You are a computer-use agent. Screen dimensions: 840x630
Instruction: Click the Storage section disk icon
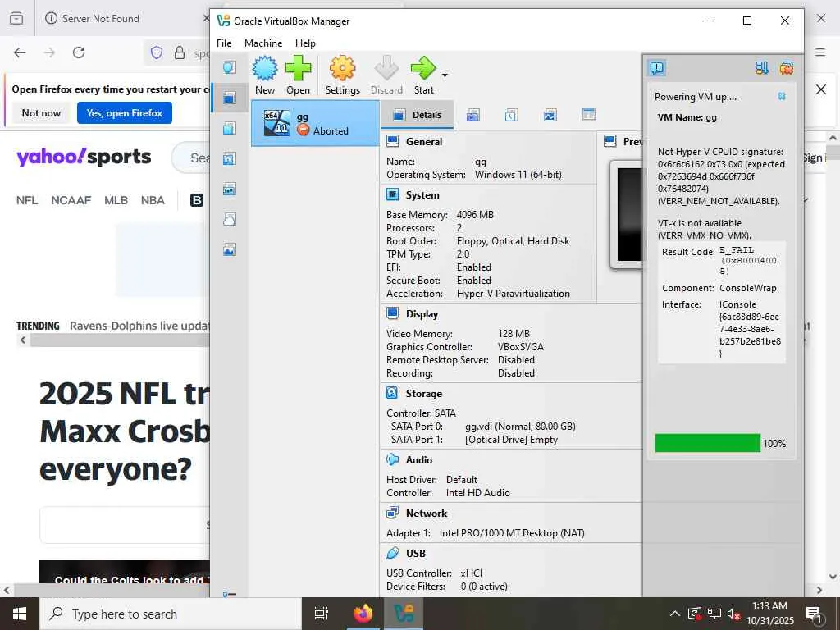point(392,393)
